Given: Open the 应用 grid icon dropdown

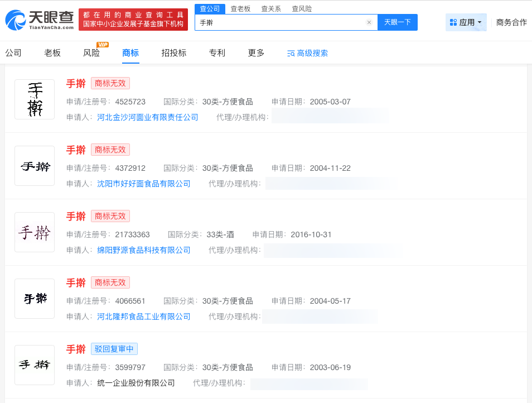Looking at the screenshot, I should click(466, 22).
